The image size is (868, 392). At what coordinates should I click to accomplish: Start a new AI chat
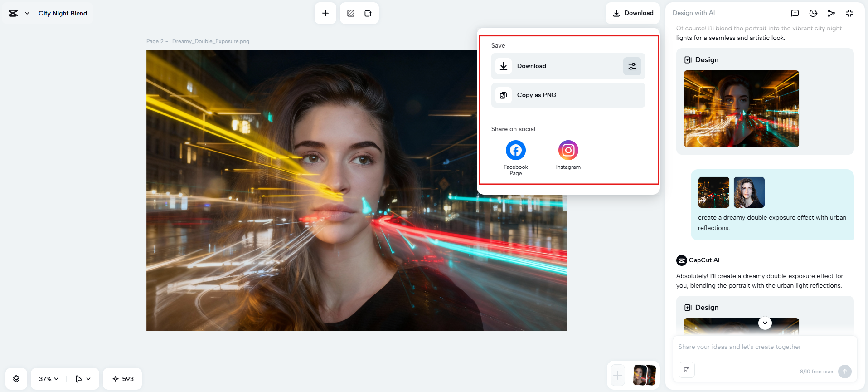(x=795, y=13)
